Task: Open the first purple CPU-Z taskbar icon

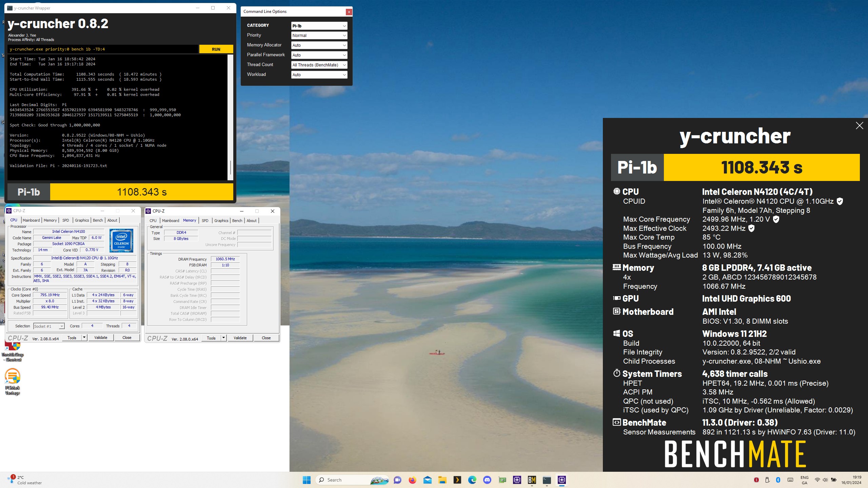Action: click(517, 480)
